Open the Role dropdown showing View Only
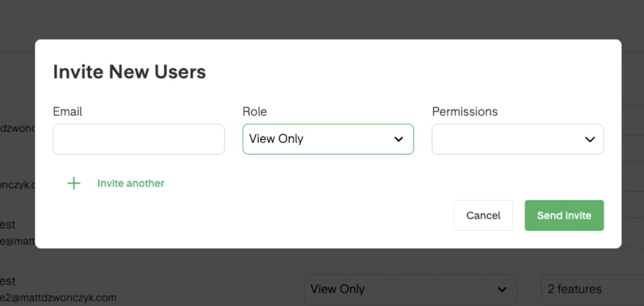644x306 pixels. click(x=328, y=139)
